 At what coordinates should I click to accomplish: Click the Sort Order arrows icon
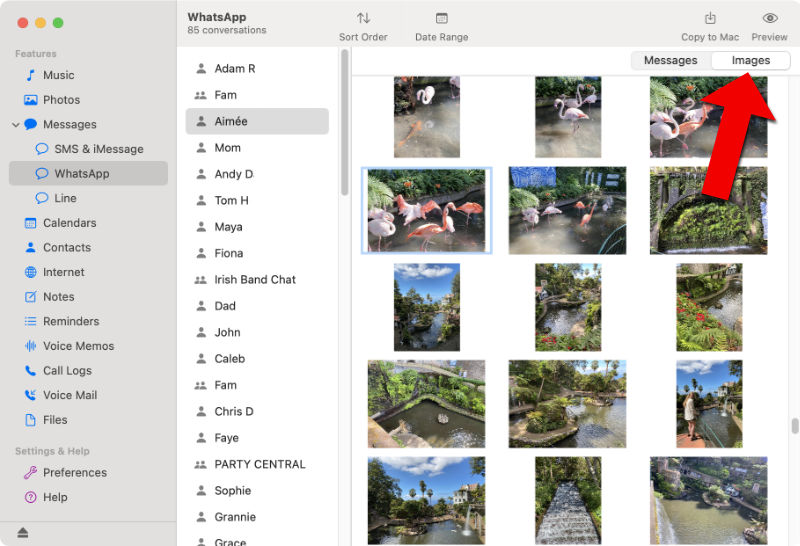[x=363, y=18]
